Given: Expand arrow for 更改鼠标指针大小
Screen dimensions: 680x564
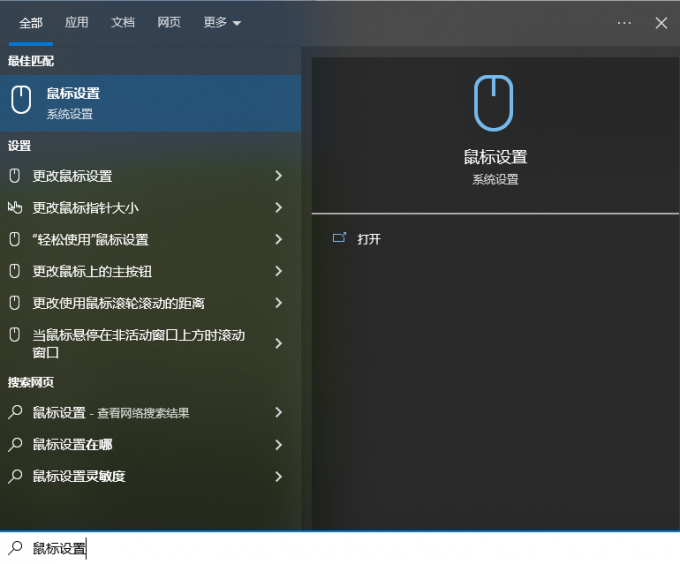Looking at the screenshot, I should (278, 208).
